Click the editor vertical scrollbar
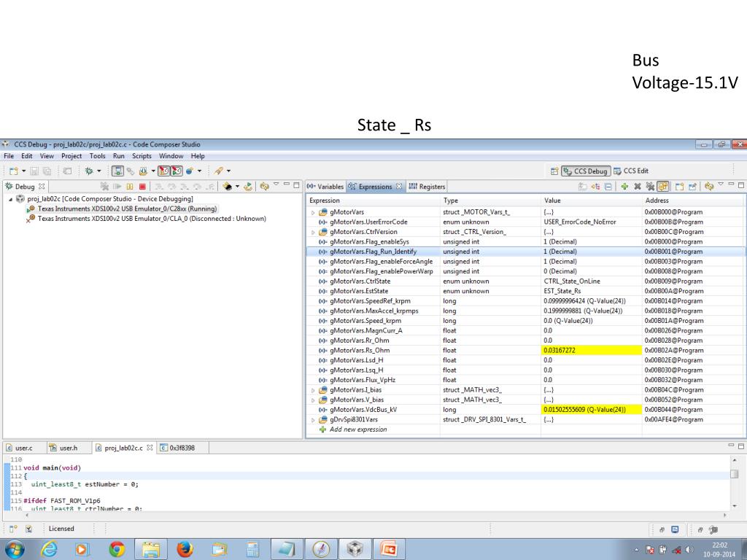The width and height of the screenshot is (747, 560). click(734, 483)
